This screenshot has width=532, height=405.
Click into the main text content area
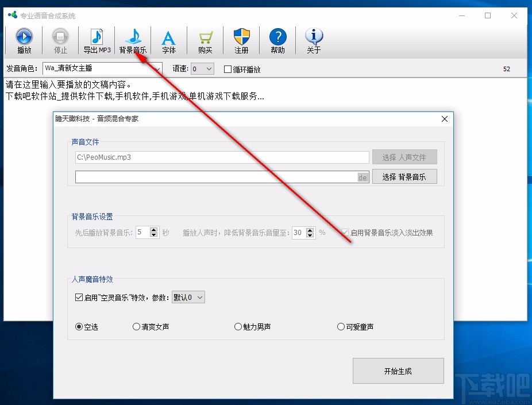[265, 199]
